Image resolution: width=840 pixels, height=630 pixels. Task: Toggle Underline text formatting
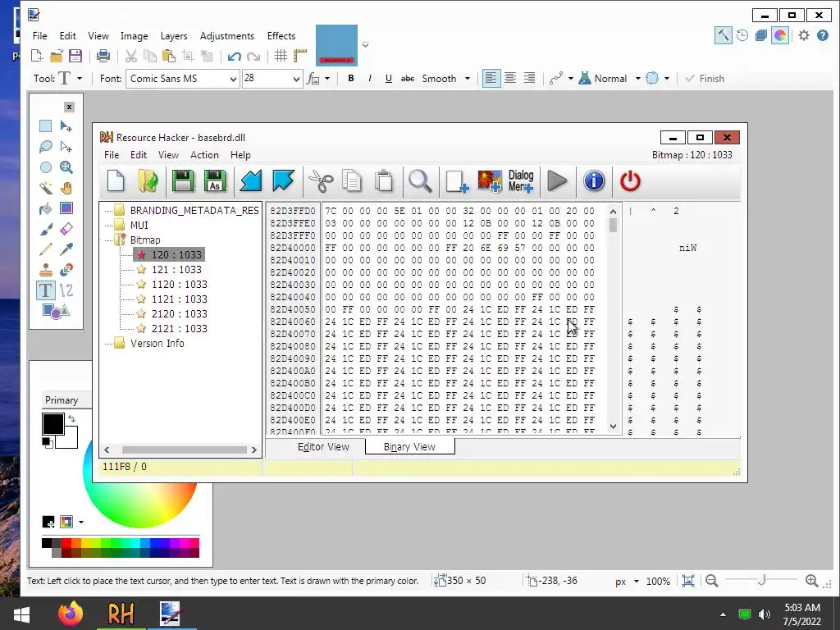point(388,78)
